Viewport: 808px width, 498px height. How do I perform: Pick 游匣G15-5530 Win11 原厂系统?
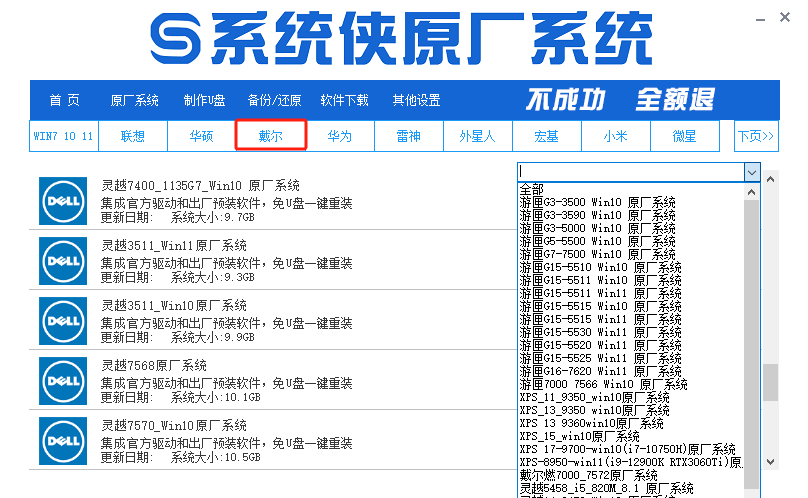631,332
